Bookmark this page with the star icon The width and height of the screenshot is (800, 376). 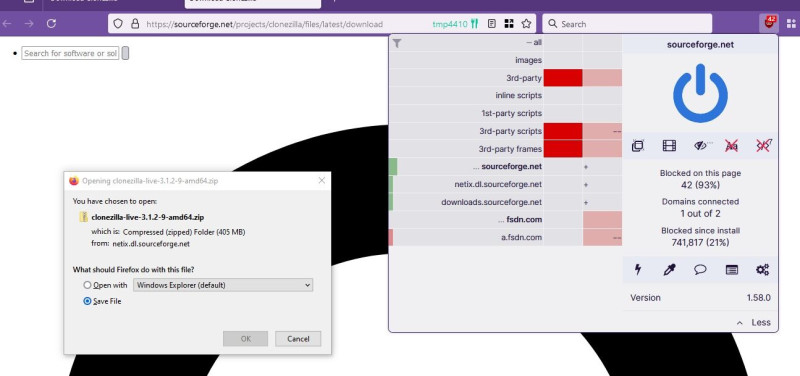tap(526, 23)
